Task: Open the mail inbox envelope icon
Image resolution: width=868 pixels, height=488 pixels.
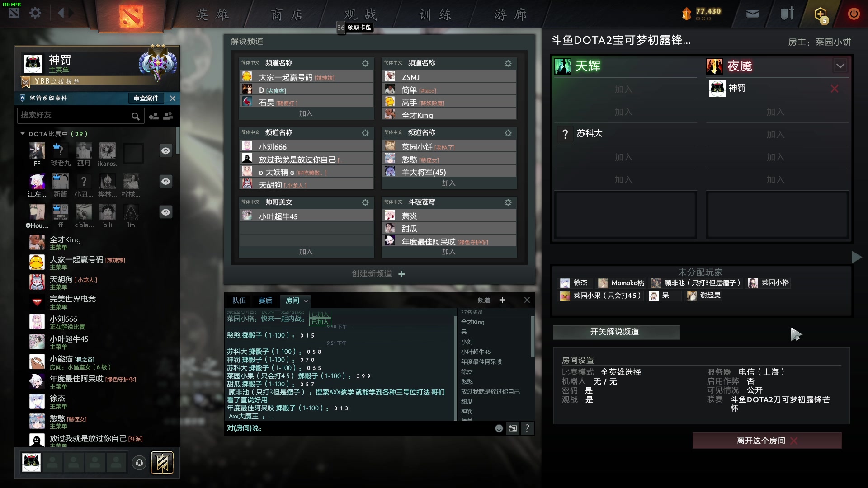Action: 752,14
